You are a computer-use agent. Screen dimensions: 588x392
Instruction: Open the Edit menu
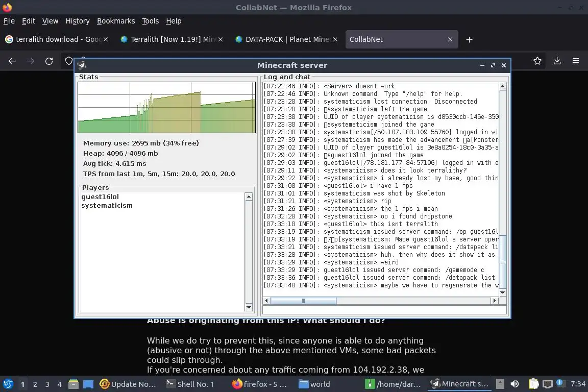[x=29, y=21]
